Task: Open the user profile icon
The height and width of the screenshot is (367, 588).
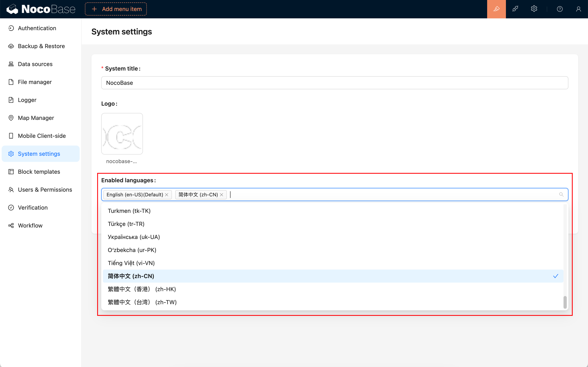Action: coord(578,9)
